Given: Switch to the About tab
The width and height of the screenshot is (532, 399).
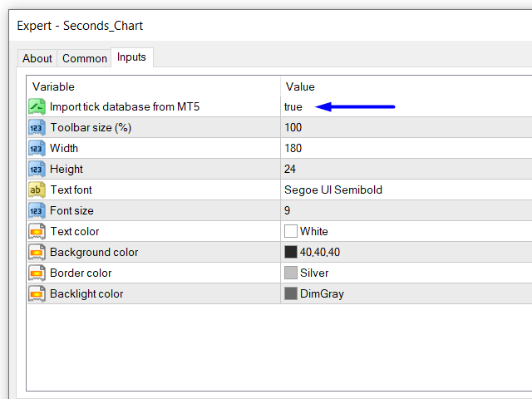Looking at the screenshot, I should [x=37, y=58].
